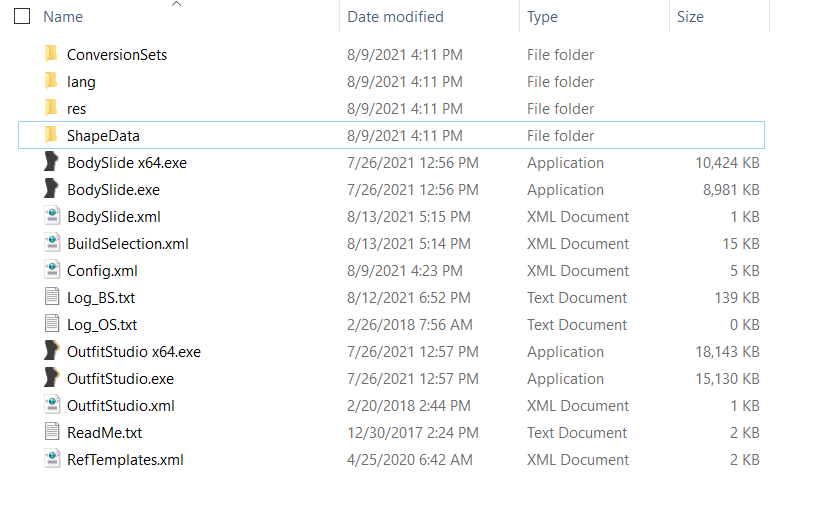The image size is (813, 527).
Task: Click the 10,424 KB size value
Action: (x=727, y=163)
